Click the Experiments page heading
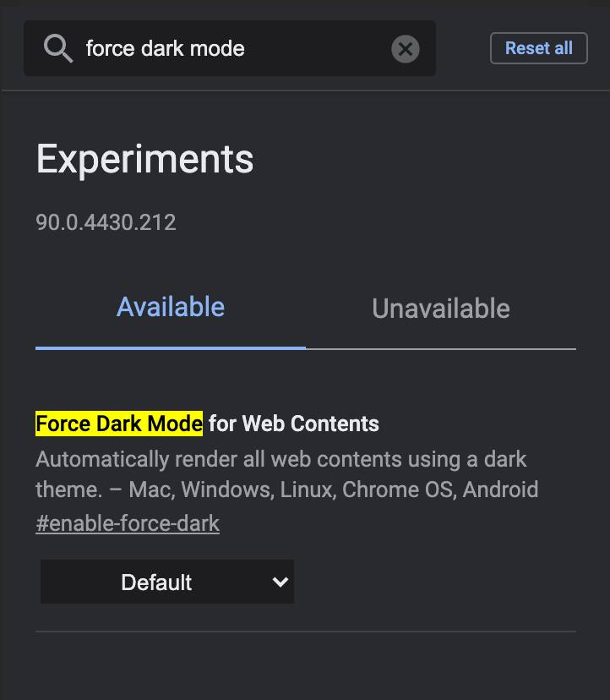The height and width of the screenshot is (700, 610). point(144,159)
